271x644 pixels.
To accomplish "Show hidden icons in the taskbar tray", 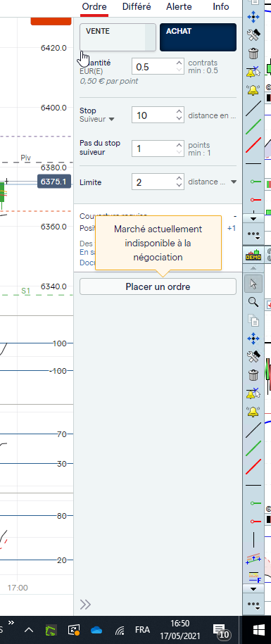I will (29, 630).
